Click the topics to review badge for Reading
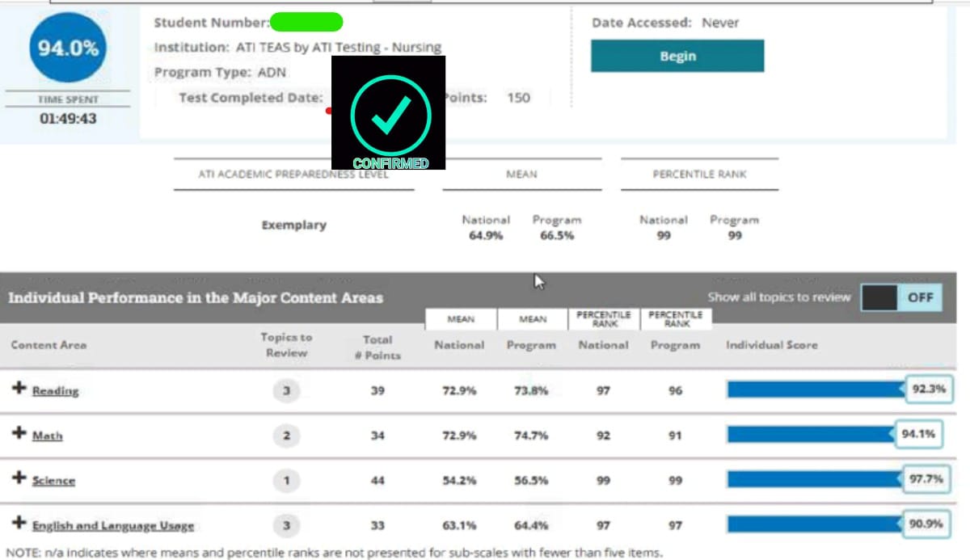The height and width of the screenshot is (560, 970). pyautogui.click(x=286, y=391)
